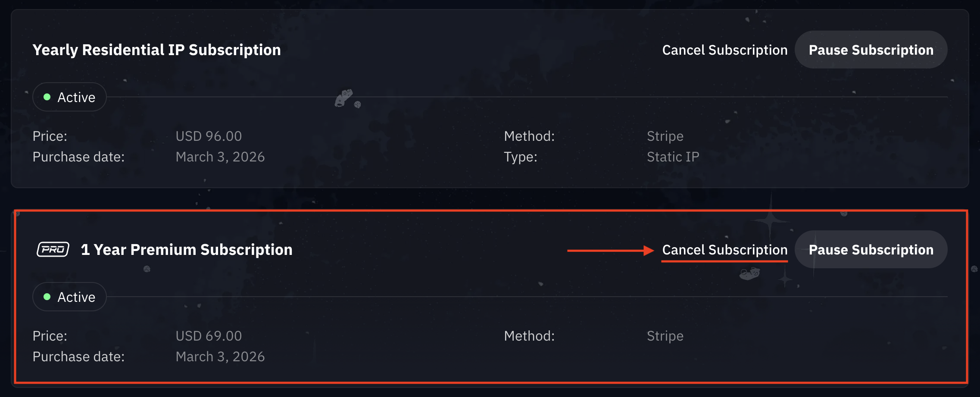The image size is (980, 397).
Task: Click the red arrow pointing to Cancel
Action: pos(610,251)
